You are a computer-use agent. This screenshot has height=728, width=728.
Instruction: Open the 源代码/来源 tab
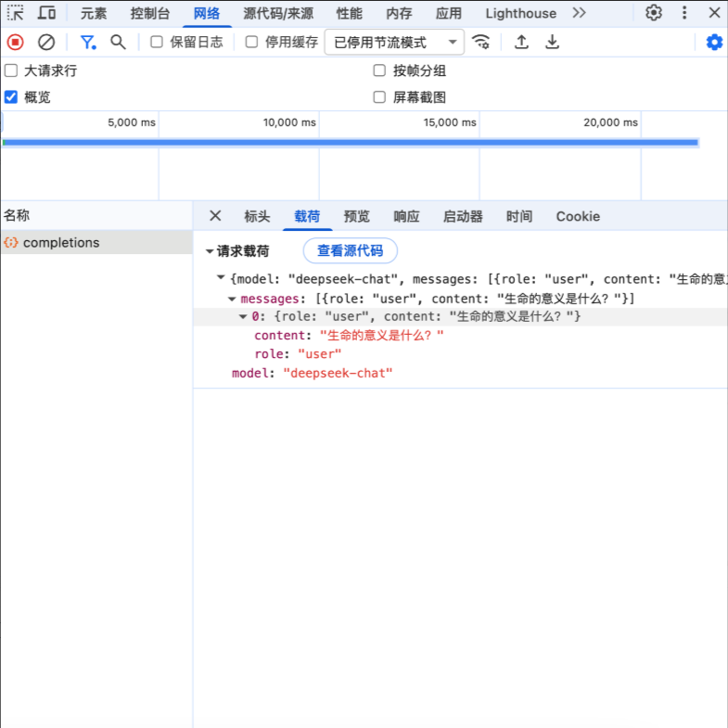278,14
